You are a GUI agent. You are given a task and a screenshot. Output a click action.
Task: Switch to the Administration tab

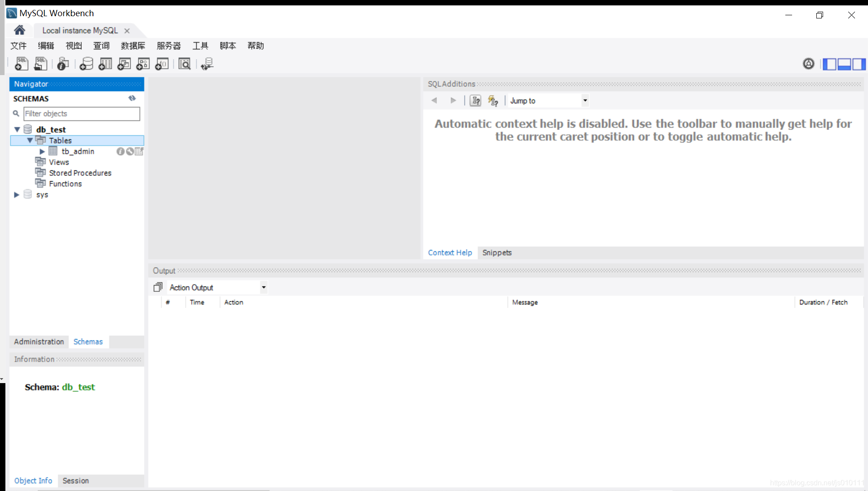pyautogui.click(x=39, y=342)
